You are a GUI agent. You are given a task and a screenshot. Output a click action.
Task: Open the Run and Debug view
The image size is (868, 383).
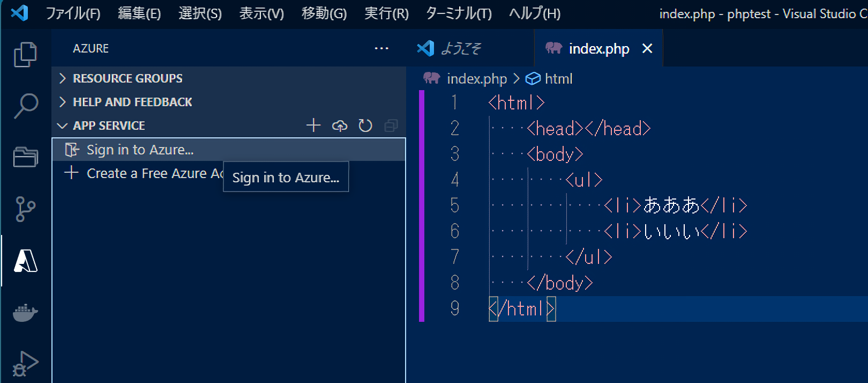[25, 363]
